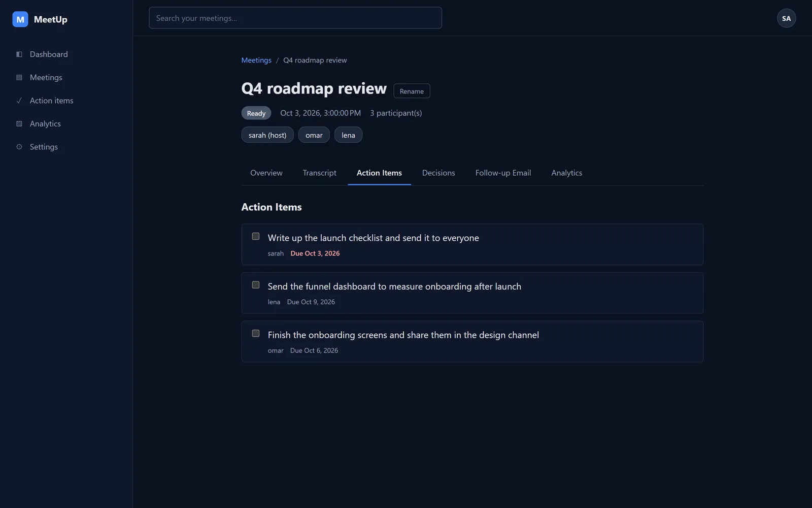Check off the onboarding screens action item

[256, 333]
